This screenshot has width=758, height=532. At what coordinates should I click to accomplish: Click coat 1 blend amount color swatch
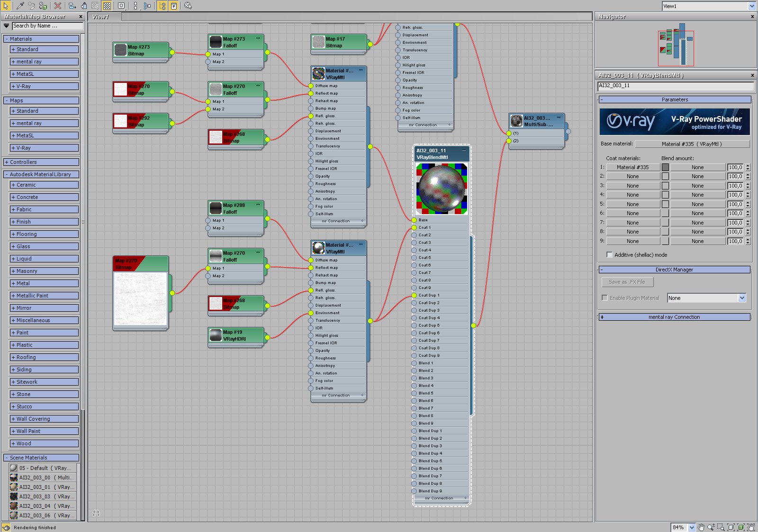click(x=665, y=167)
